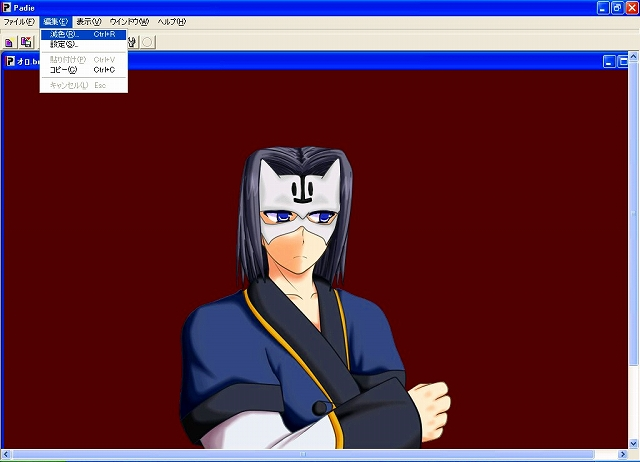The image size is (640, 462).
Task: Open the ウインドウ(W) menu
Action: 129,21
